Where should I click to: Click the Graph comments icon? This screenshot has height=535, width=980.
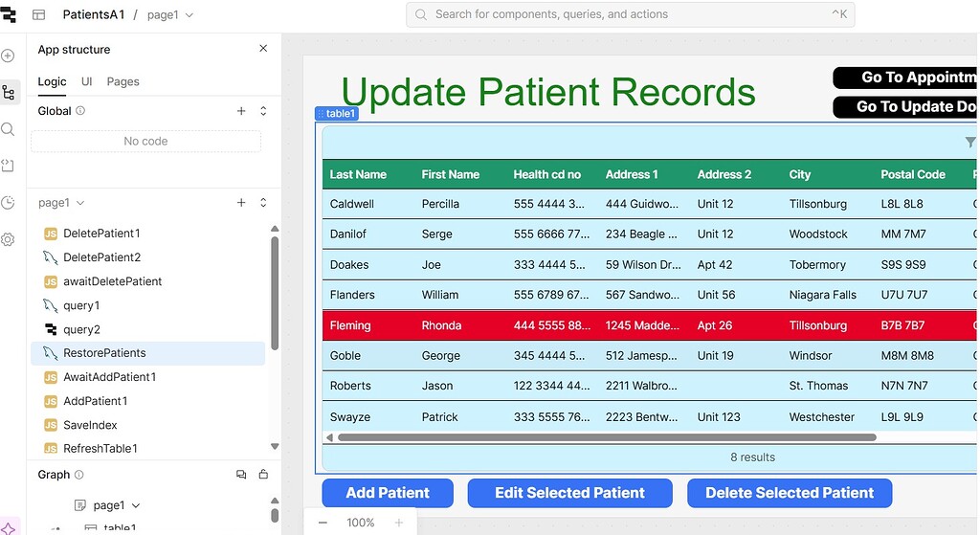241,475
